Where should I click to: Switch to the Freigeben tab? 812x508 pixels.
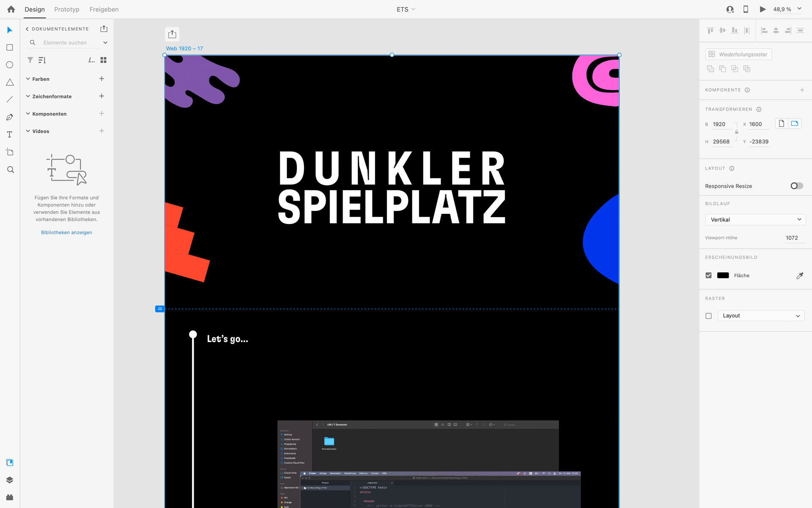coord(104,9)
